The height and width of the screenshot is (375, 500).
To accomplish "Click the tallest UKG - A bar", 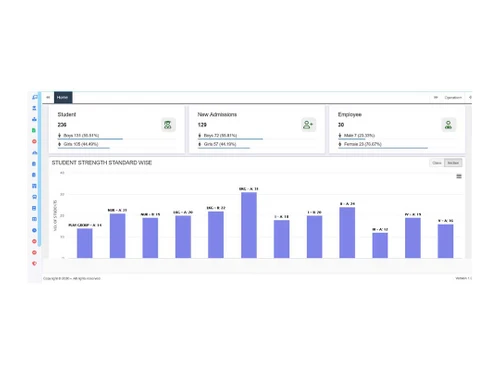I will (x=249, y=225).
